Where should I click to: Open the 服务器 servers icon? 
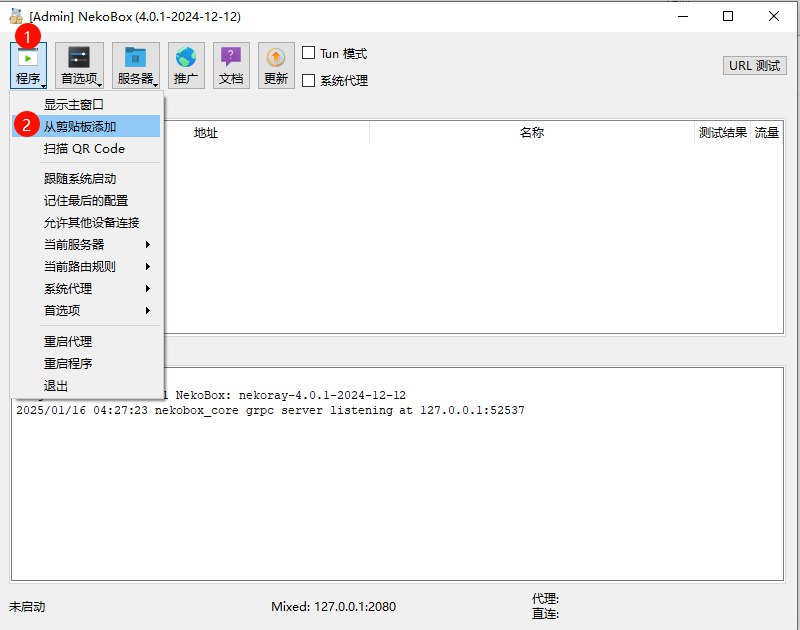135,63
